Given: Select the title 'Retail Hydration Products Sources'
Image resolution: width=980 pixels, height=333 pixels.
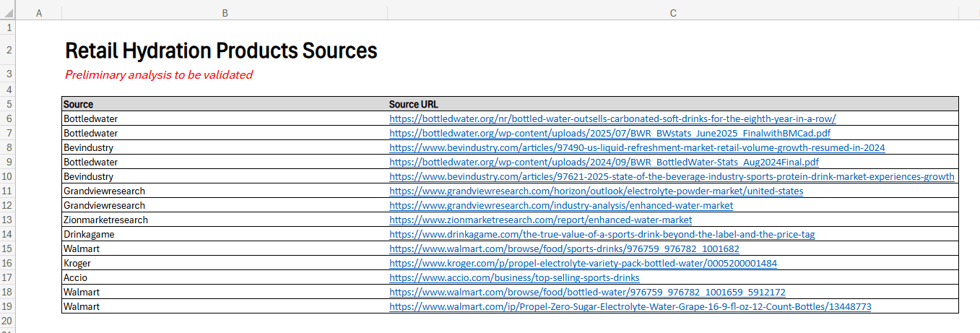Looking at the screenshot, I should [x=221, y=51].
